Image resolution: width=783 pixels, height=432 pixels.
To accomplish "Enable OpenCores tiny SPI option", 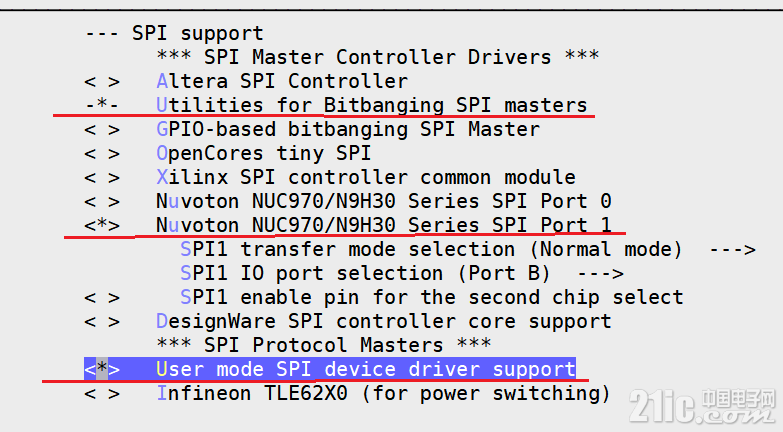I will tap(102, 154).
